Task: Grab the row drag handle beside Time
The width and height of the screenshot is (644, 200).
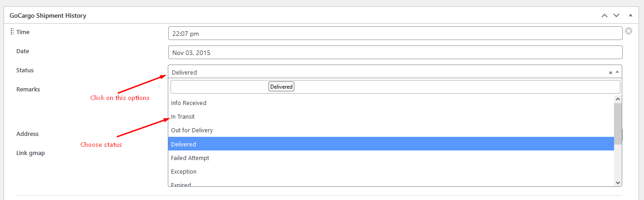Action: pos(12,32)
